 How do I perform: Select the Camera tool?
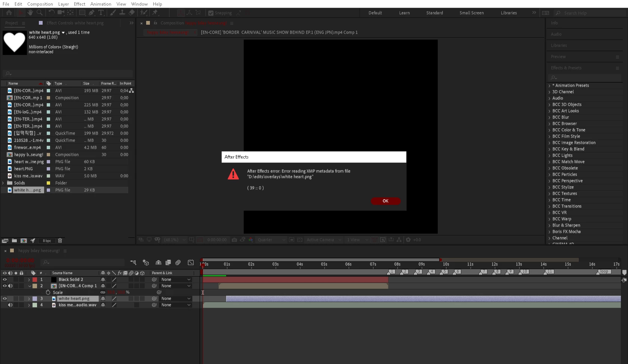61,13
